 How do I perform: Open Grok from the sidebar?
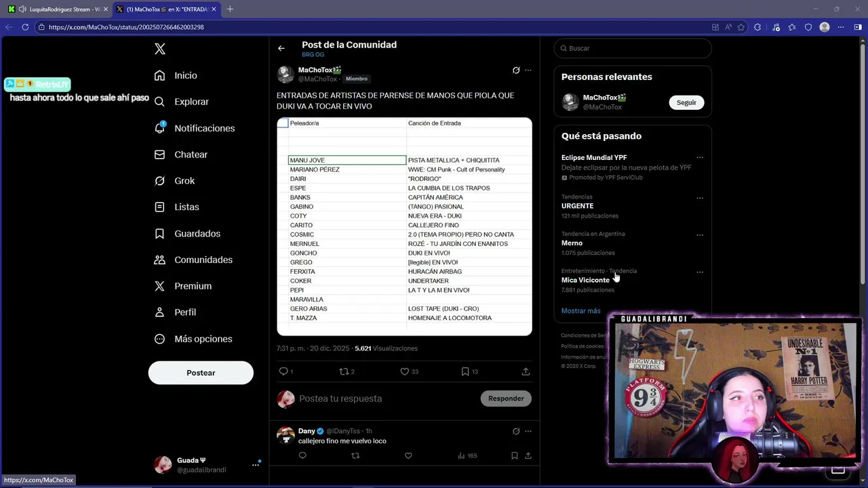pos(175,181)
